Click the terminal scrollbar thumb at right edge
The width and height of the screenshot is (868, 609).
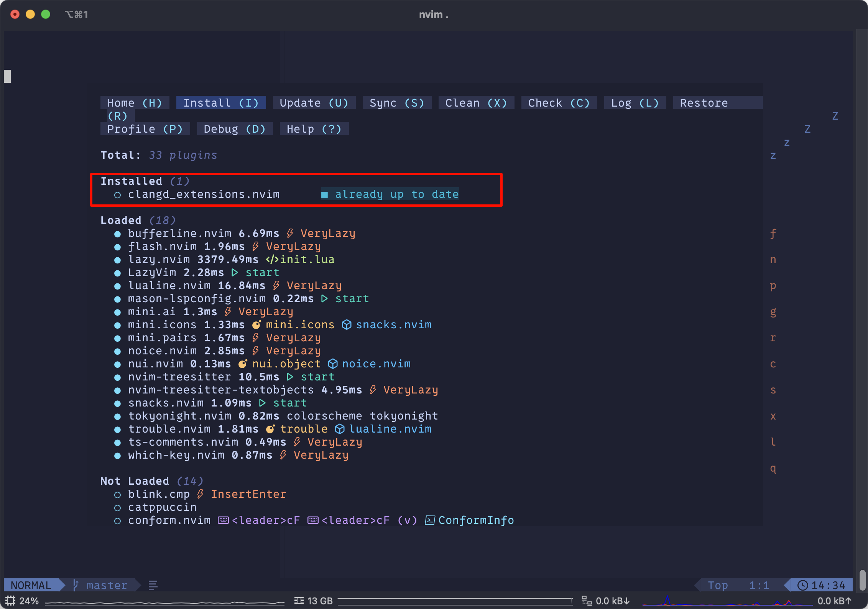tap(862, 580)
